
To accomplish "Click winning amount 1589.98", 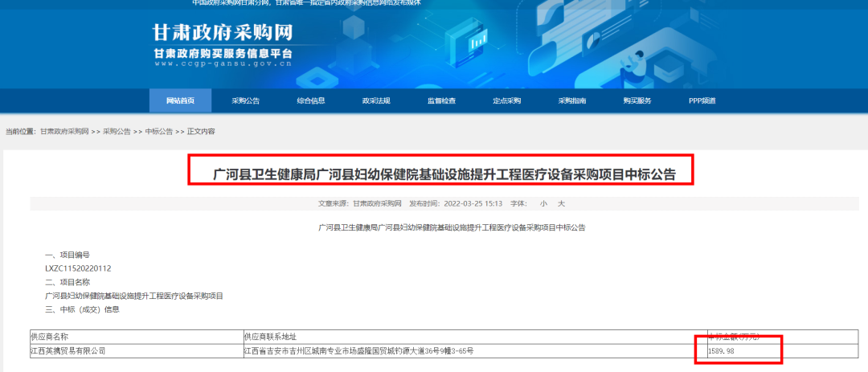I will [x=722, y=351].
